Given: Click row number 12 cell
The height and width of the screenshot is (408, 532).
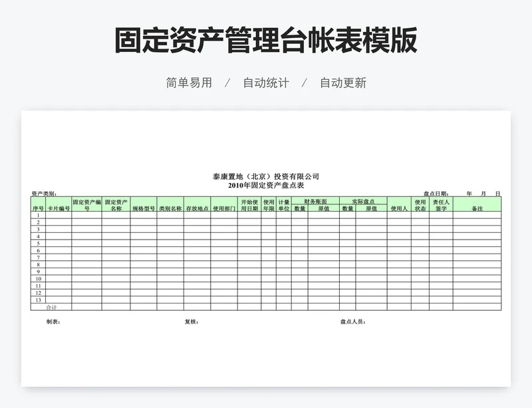Looking at the screenshot, I should [x=38, y=293].
